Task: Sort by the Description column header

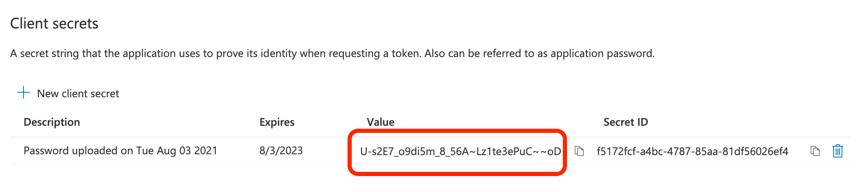Action: (x=52, y=122)
